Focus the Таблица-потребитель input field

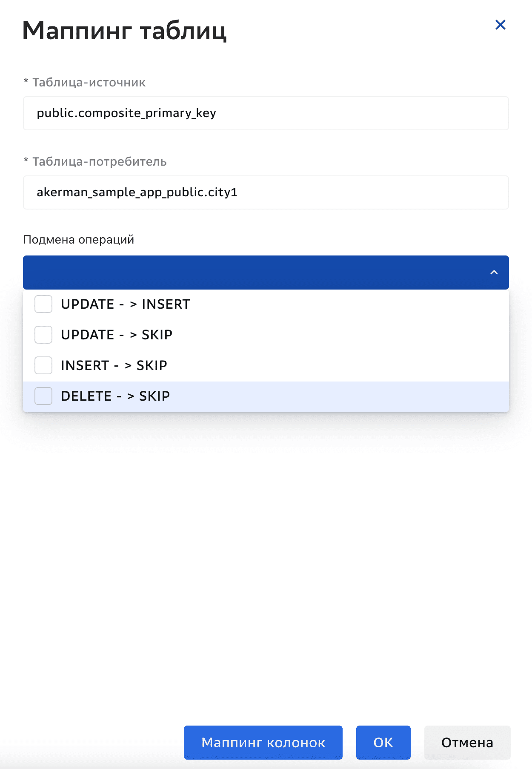pyautogui.click(x=266, y=192)
